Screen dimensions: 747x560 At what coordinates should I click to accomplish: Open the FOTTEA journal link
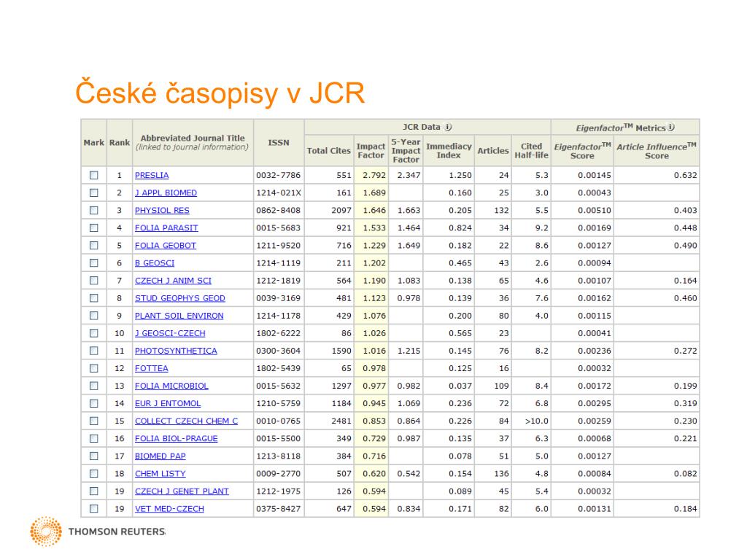(x=151, y=368)
